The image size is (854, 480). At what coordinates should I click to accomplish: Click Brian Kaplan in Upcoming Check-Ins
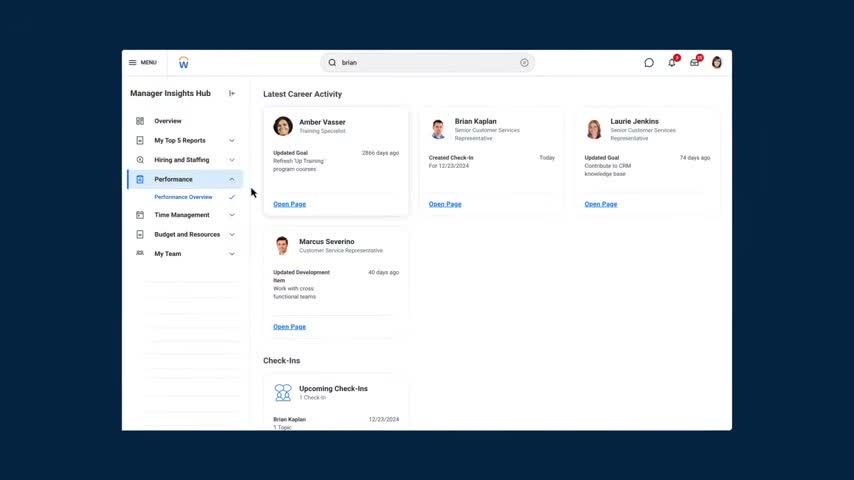(289, 420)
